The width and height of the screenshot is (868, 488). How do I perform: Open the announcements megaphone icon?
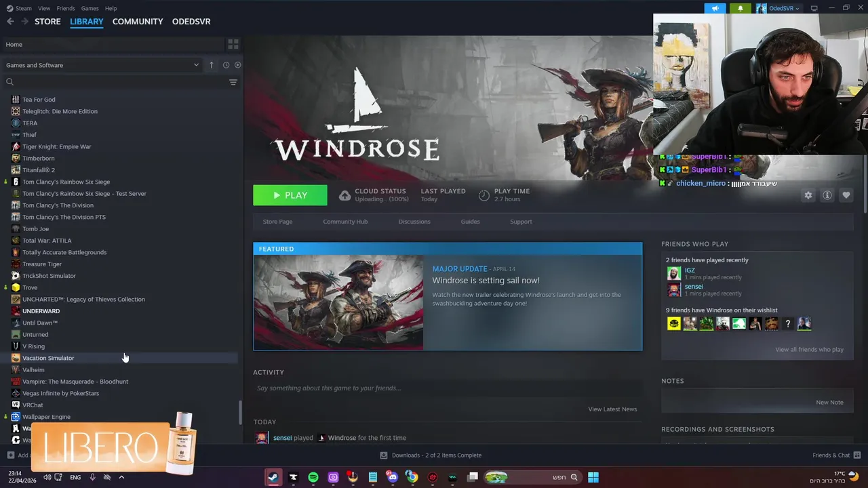715,8
